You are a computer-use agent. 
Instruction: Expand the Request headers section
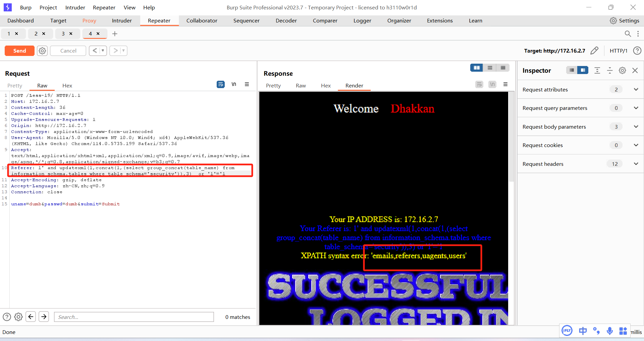[636, 164]
